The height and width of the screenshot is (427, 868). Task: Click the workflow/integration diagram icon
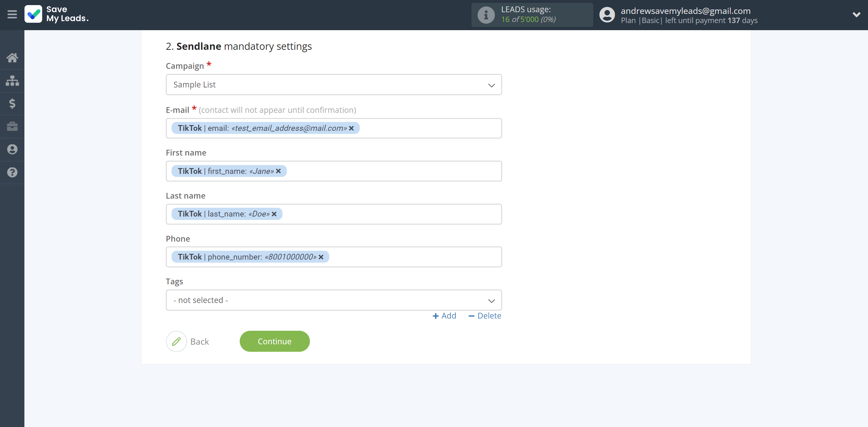[12, 80]
